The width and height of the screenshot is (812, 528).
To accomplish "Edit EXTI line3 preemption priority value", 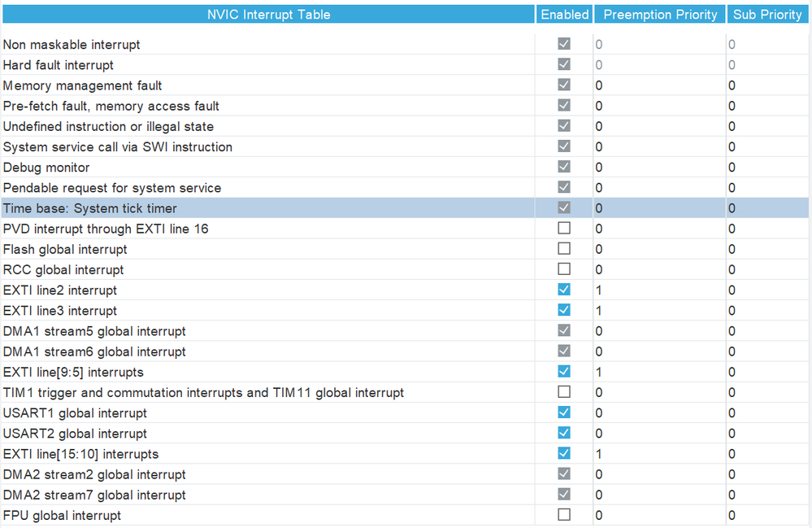I will coord(659,311).
